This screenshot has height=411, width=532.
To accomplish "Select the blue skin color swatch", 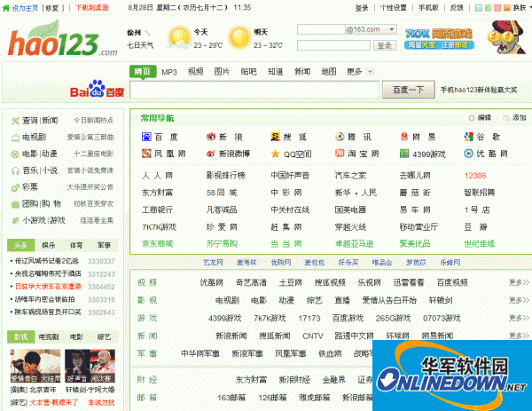I will 479,8.
